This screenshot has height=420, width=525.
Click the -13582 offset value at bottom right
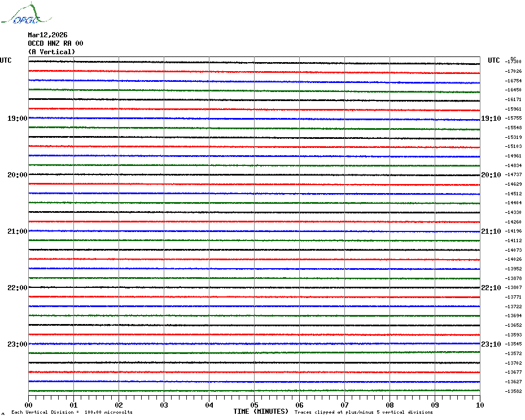(513, 391)
